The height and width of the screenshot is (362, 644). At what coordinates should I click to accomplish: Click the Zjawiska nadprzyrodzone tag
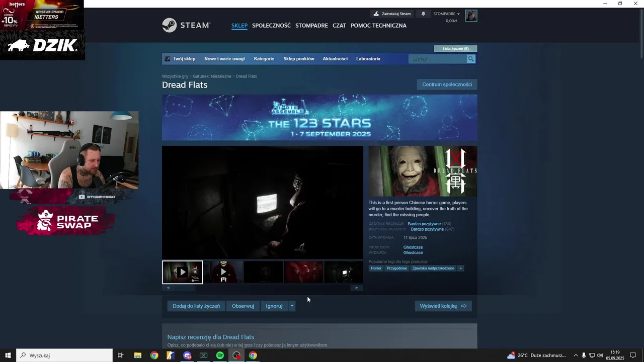433,268
